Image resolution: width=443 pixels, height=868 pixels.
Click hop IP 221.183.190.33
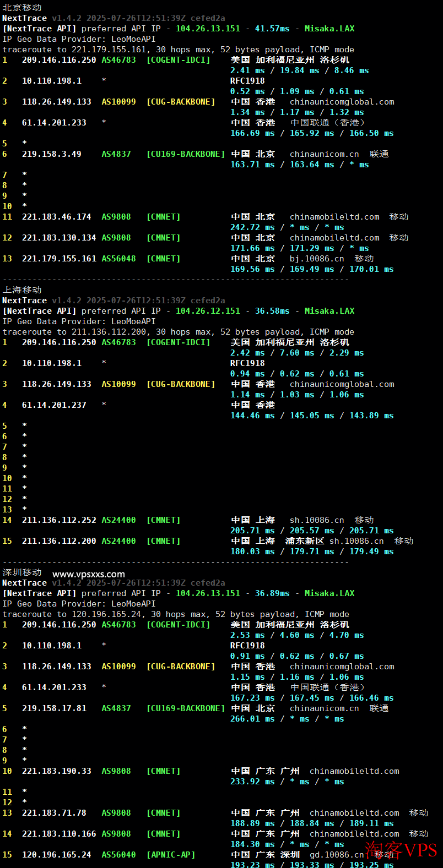56,771
